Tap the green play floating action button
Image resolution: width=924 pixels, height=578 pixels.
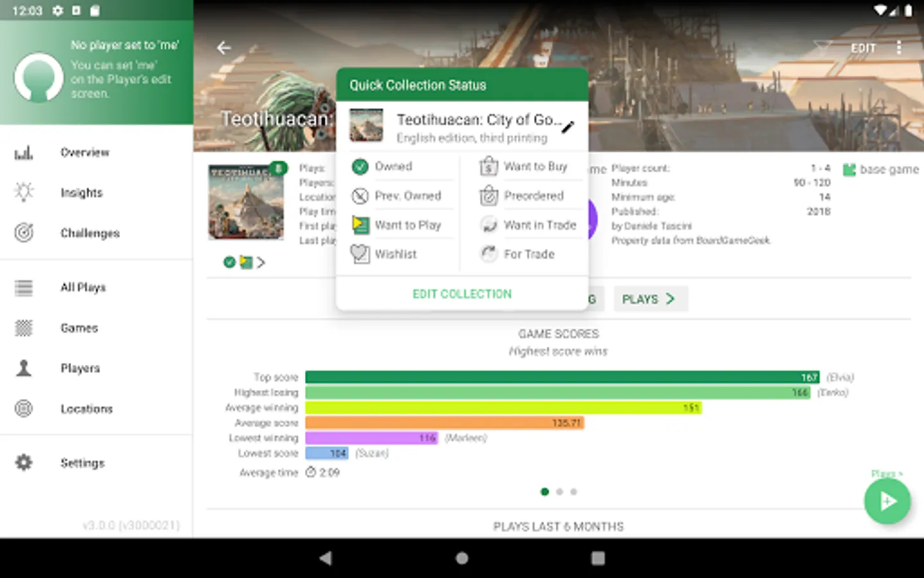(887, 501)
